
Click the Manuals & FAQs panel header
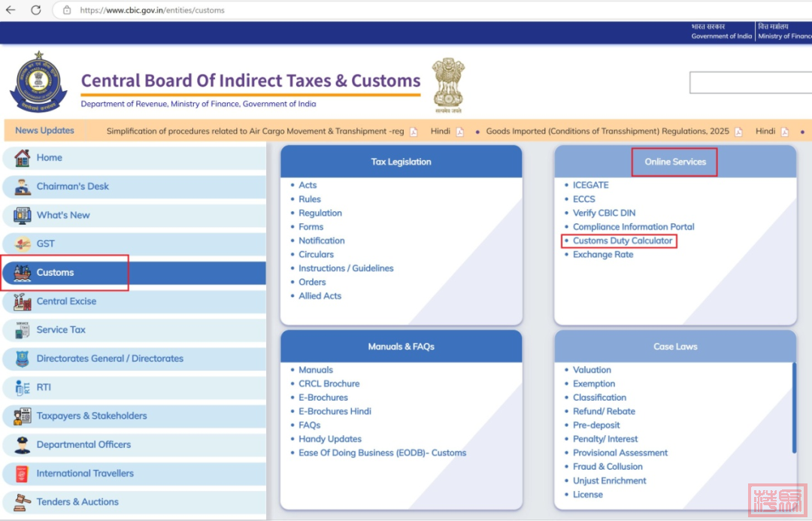point(401,347)
